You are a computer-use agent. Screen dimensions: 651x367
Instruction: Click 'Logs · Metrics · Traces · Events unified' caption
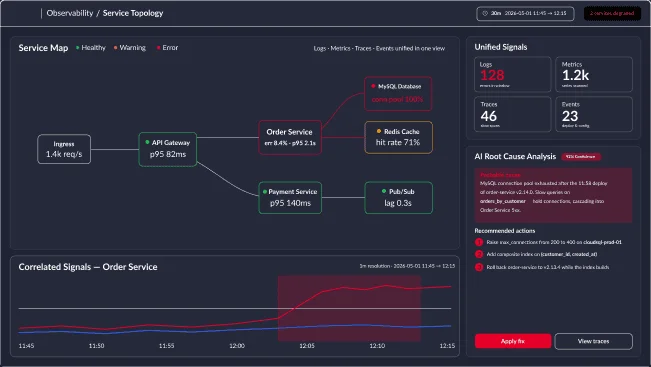point(379,48)
